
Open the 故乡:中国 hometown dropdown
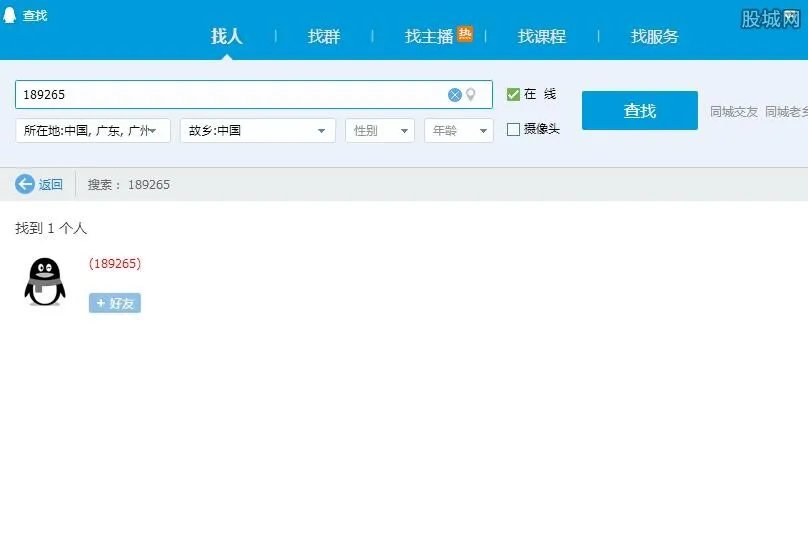pos(258,130)
